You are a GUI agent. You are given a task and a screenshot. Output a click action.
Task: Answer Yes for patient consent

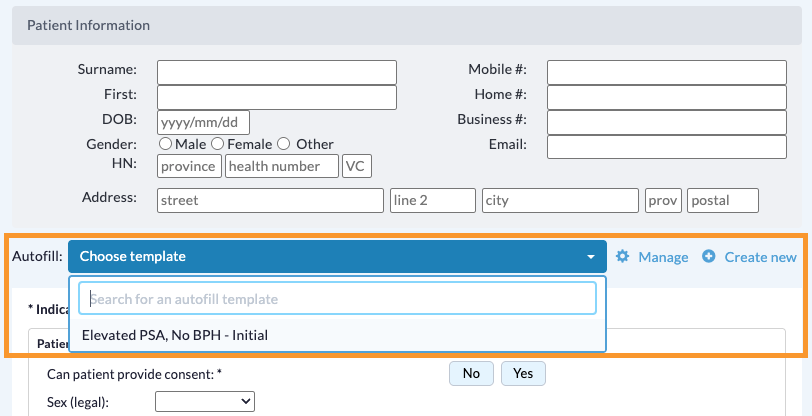[x=523, y=374]
